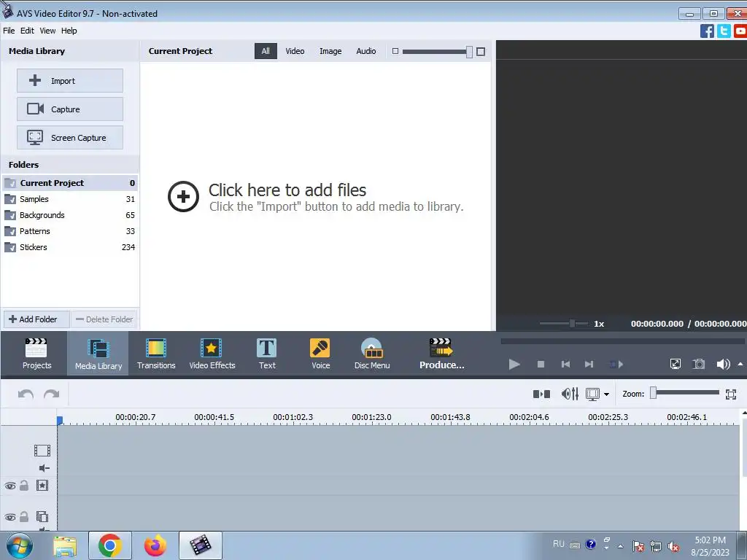This screenshot has height=560, width=747.
Task: Show hidden tray icons arrow
Action: pyautogui.click(x=620, y=546)
